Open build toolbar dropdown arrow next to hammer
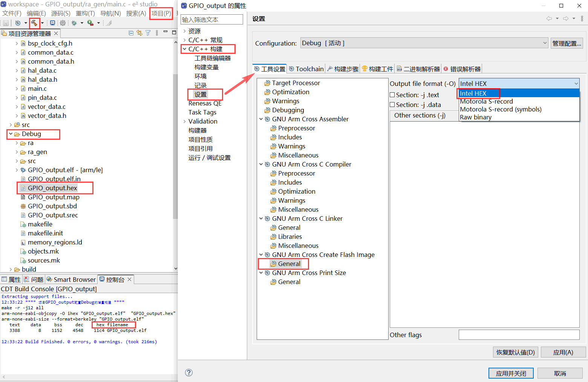The height and width of the screenshot is (382, 588). (42, 23)
